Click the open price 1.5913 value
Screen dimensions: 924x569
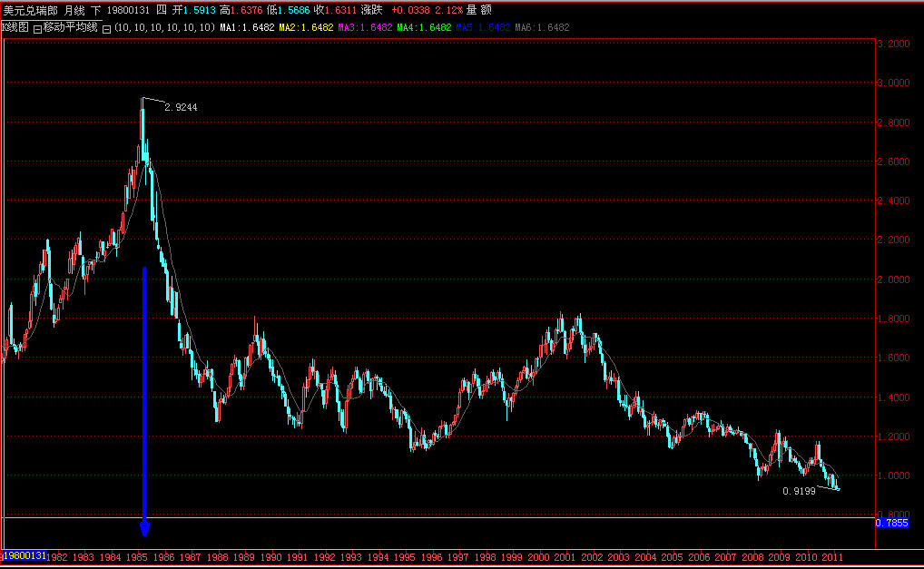pos(199,11)
